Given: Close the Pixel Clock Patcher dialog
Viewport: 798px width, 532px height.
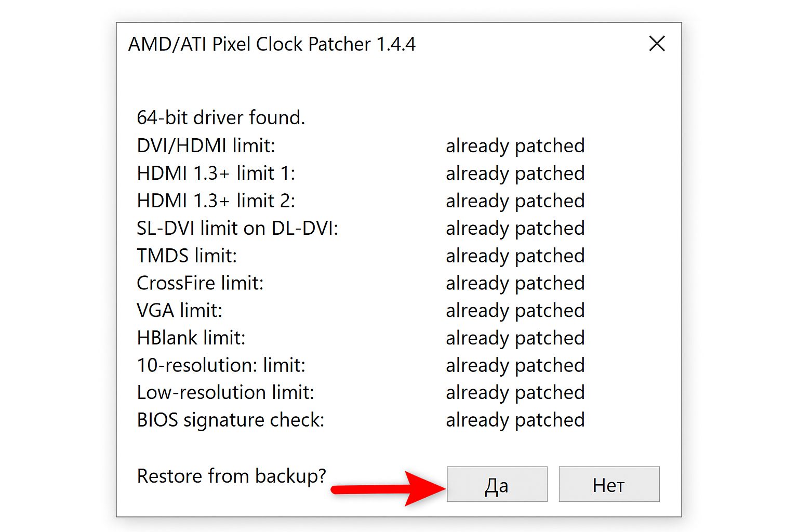Looking at the screenshot, I should [657, 44].
